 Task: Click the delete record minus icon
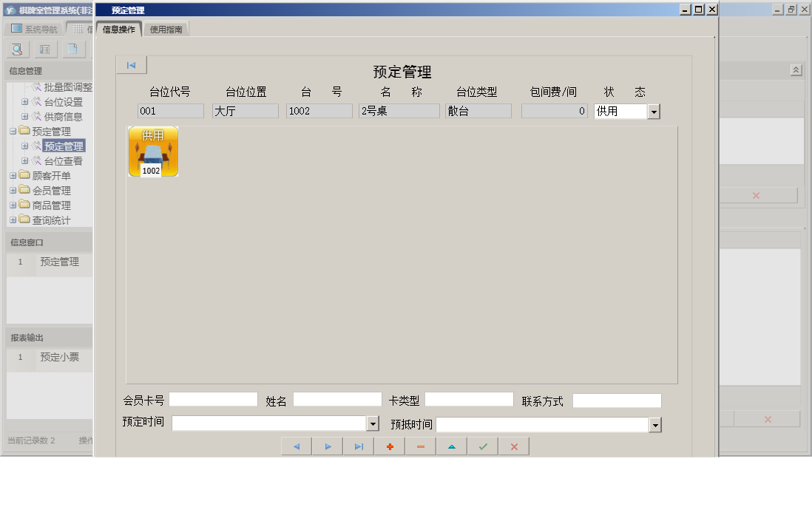point(420,446)
